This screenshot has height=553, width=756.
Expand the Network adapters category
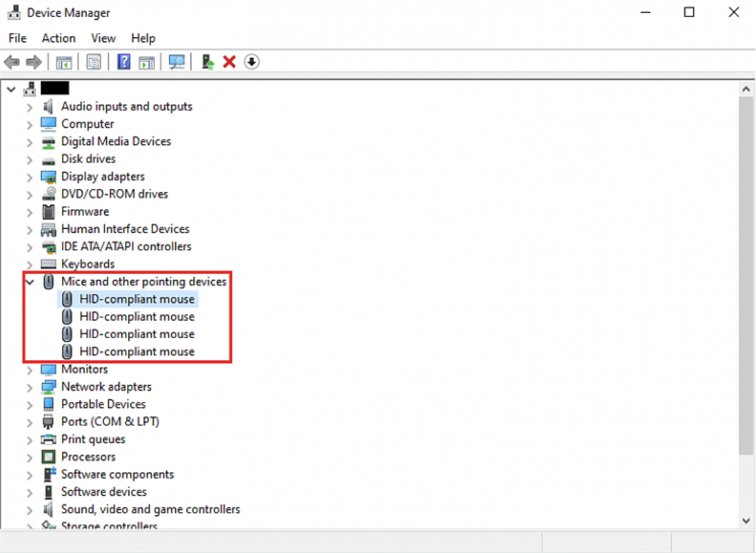(x=30, y=387)
